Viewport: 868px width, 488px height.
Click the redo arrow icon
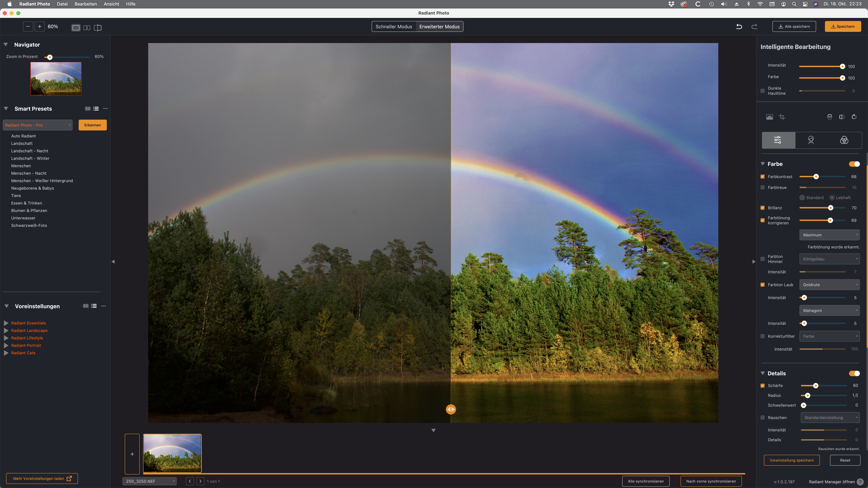(754, 27)
